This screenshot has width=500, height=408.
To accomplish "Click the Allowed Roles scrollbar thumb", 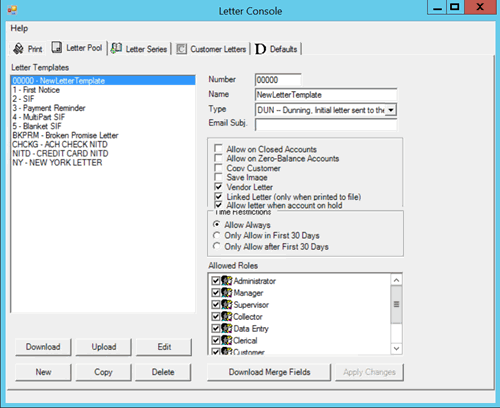I will (396, 304).
